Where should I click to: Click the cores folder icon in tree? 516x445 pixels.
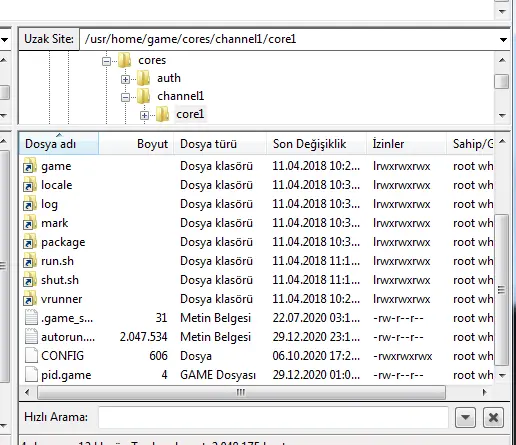tap(125, 60)
